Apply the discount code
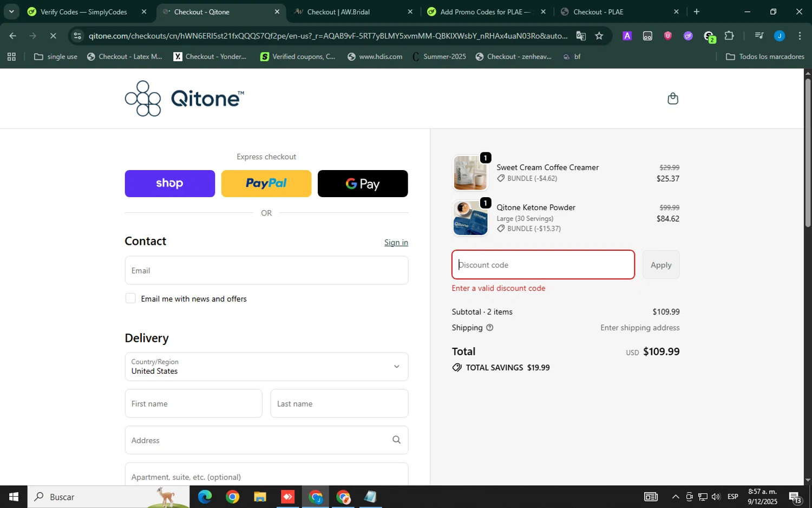Image resolution: width=812 pixels, height=508 pixels. [661, 265]
